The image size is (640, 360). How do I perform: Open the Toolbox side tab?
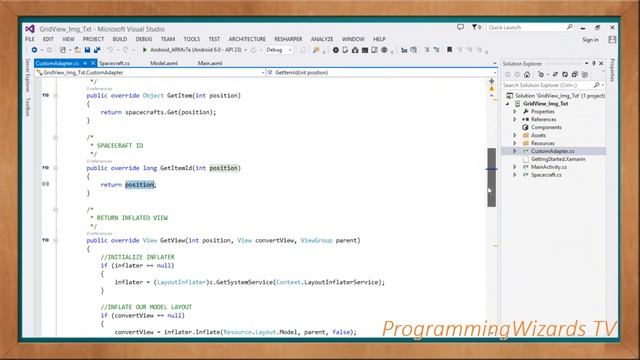(28, 107)
